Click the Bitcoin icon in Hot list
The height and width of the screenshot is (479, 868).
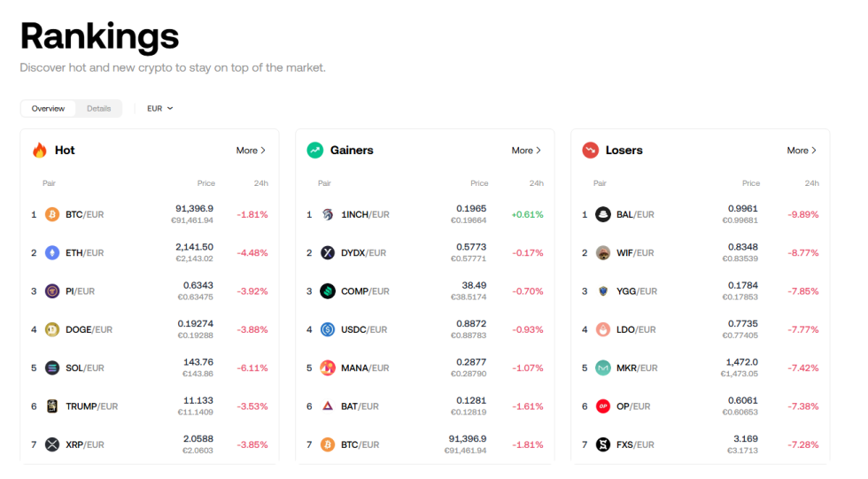coord(52,214)
